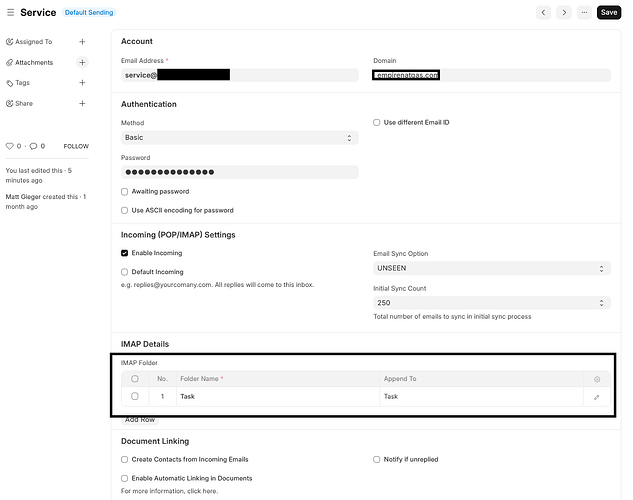Edit the Domain field

coord(492,75)
